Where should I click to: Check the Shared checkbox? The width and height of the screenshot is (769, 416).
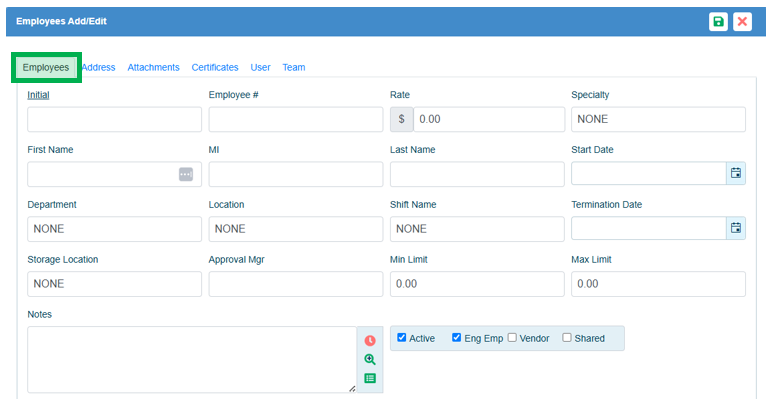[567, 338]
